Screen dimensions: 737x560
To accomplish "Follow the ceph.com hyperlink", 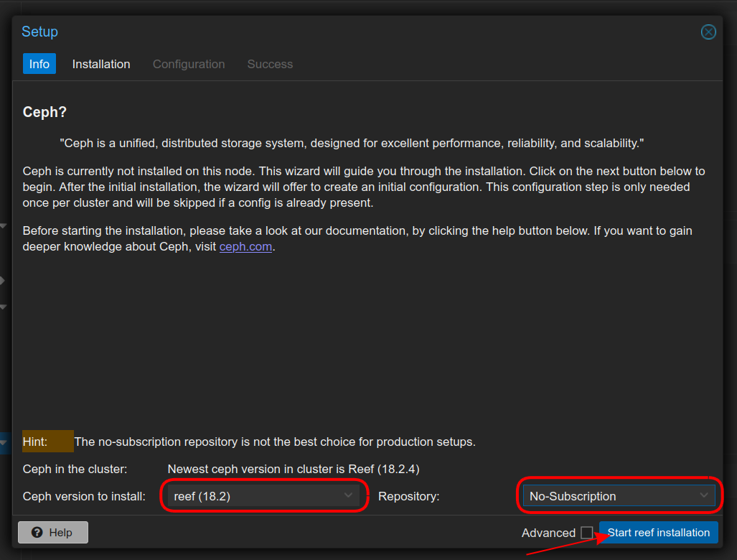I will click(x=245, y=246).
